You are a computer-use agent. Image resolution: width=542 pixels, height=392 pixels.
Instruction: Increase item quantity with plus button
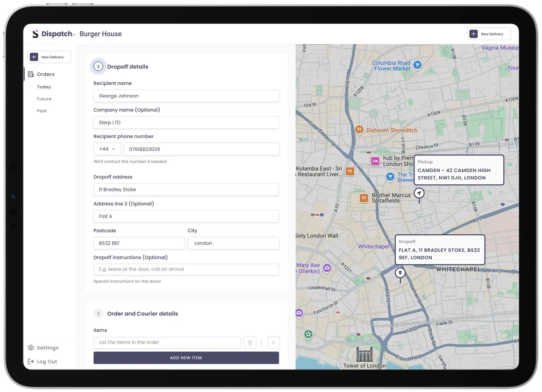[x=273, y=343]
